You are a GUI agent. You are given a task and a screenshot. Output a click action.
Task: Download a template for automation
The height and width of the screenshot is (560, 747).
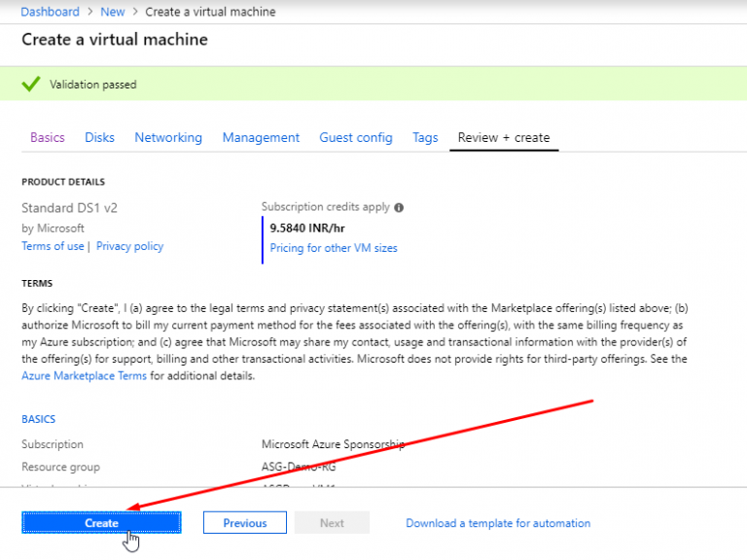tap(498, 523)
